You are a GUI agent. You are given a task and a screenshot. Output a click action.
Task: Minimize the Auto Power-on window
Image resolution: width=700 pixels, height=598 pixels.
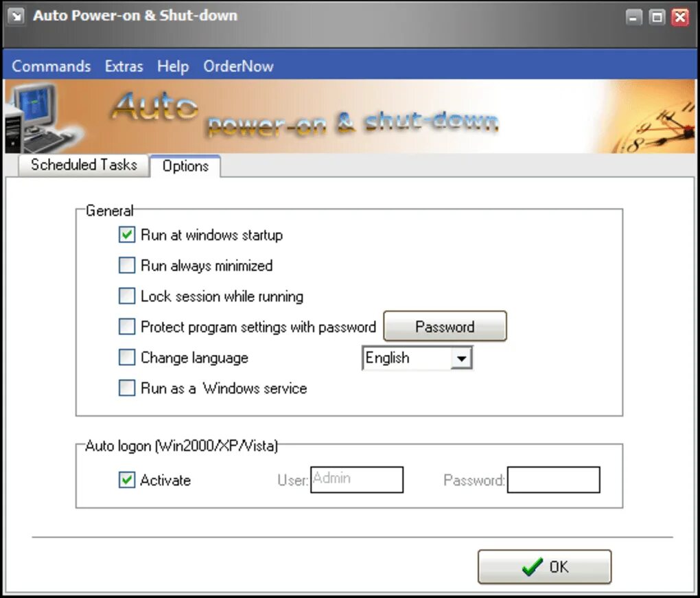(x=633, y=17)
